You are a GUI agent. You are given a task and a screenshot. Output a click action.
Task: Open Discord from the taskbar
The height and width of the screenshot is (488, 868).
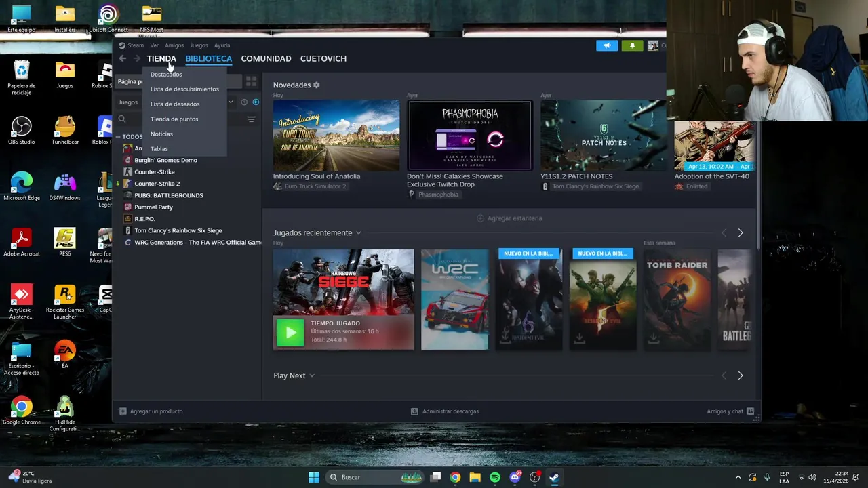pos(515,477)
